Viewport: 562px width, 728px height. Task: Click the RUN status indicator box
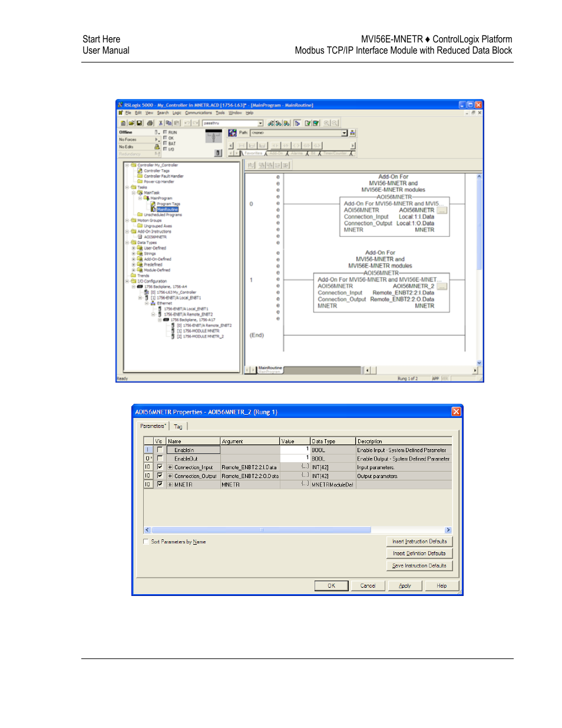pyautogui.click(x=165, y=132)
